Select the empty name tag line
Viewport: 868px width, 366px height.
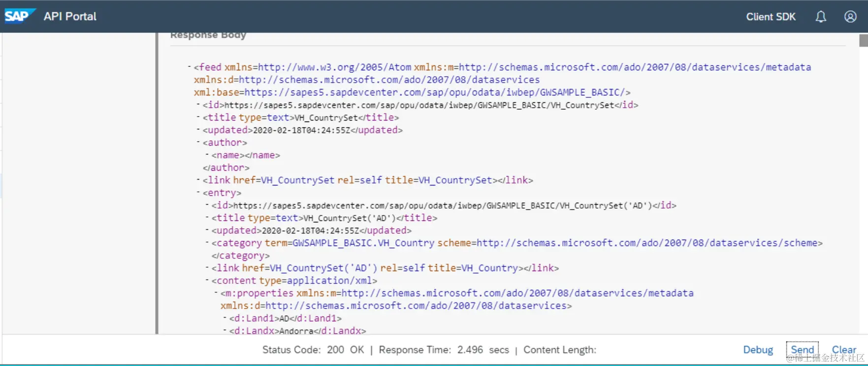(246, 155)
